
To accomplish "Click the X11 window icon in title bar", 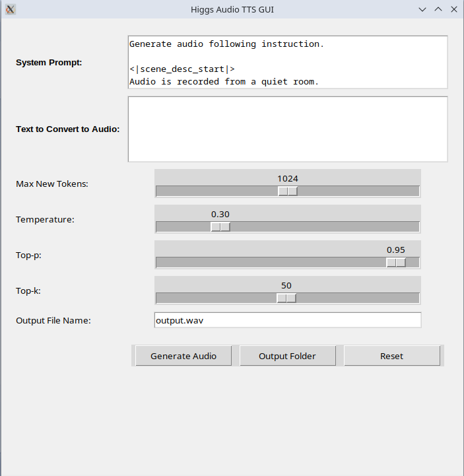I will [x=11, y=9].
